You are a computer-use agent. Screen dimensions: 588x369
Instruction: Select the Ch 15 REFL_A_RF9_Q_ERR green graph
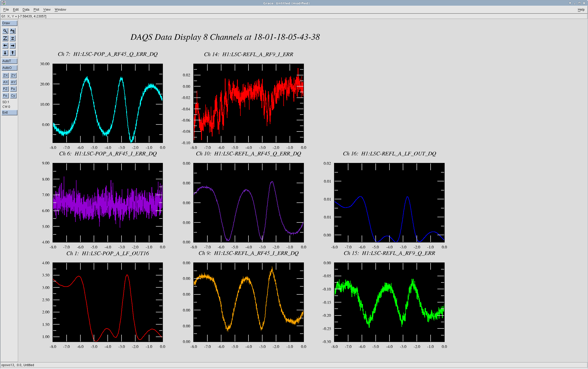(x=389, y=302)
